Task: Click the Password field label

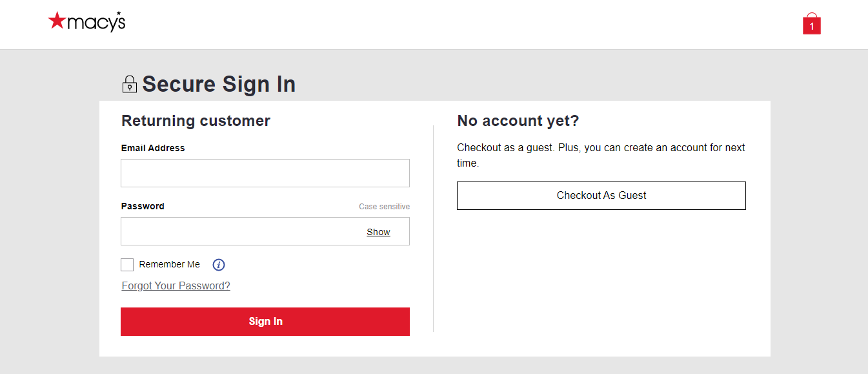Action: point(143,206)
